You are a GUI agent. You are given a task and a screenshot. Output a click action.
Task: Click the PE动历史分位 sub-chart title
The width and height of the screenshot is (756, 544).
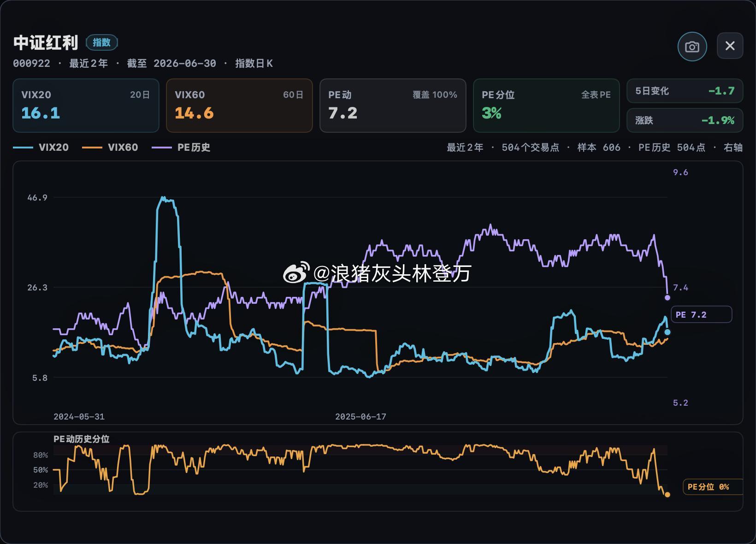pos(81,439)
